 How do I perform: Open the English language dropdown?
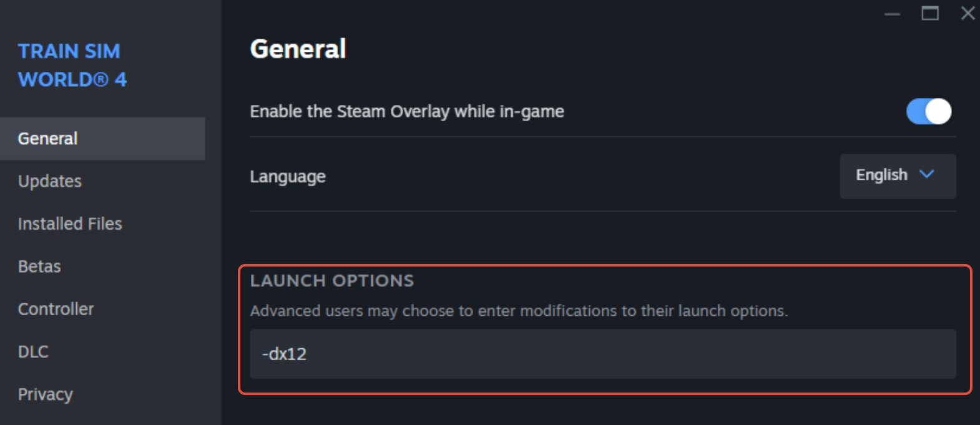coord(897,176)
